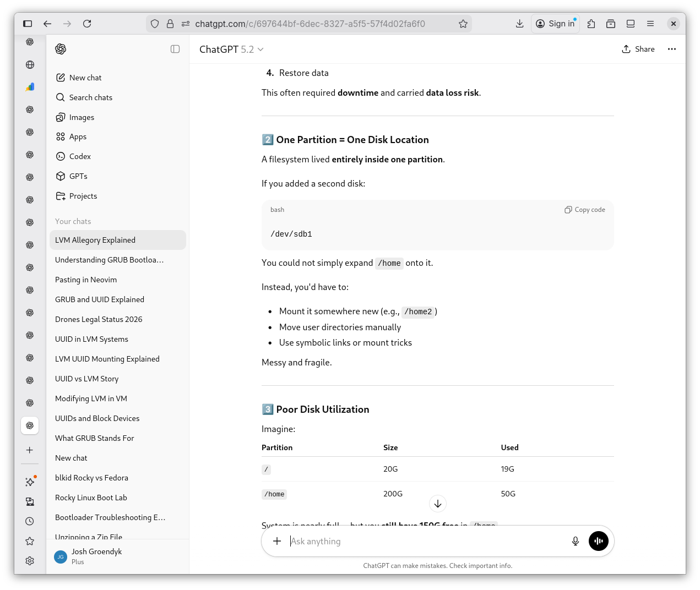Open the browser hamburger application menu
This screenshot has height=590, width=700.
coord(650,24)
